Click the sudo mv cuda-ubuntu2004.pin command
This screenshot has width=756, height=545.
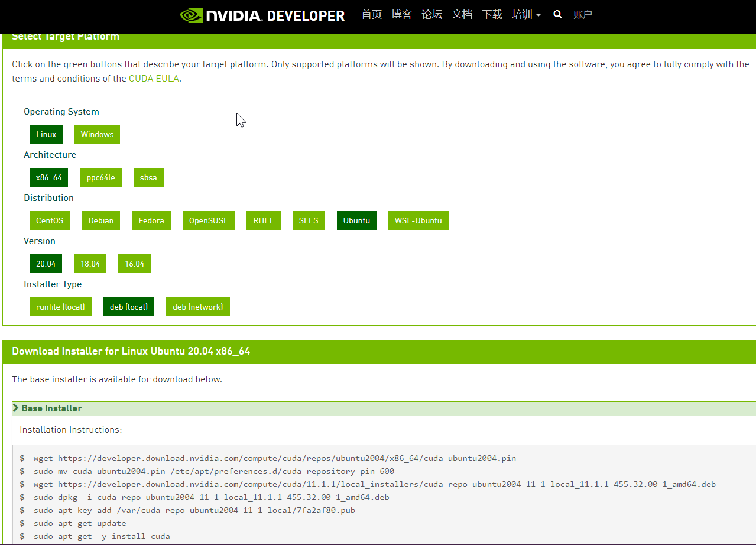(x=214, y=471)
